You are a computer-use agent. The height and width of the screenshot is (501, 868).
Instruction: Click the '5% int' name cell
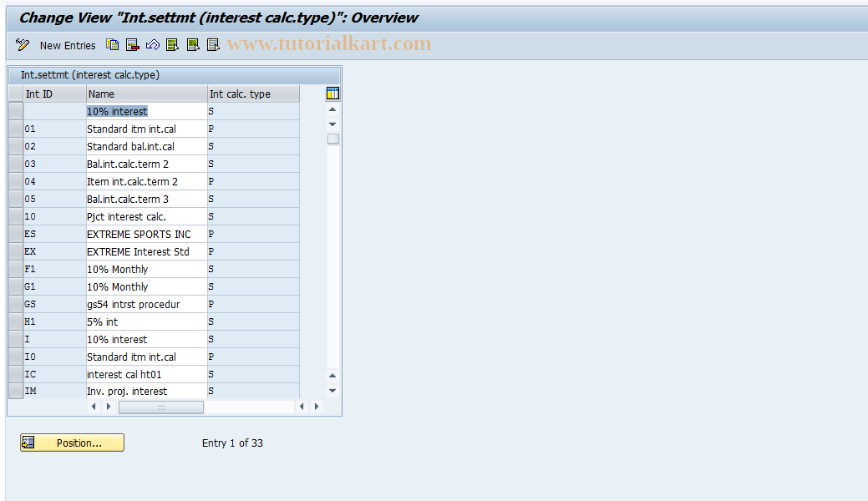(x=147, y=322)
